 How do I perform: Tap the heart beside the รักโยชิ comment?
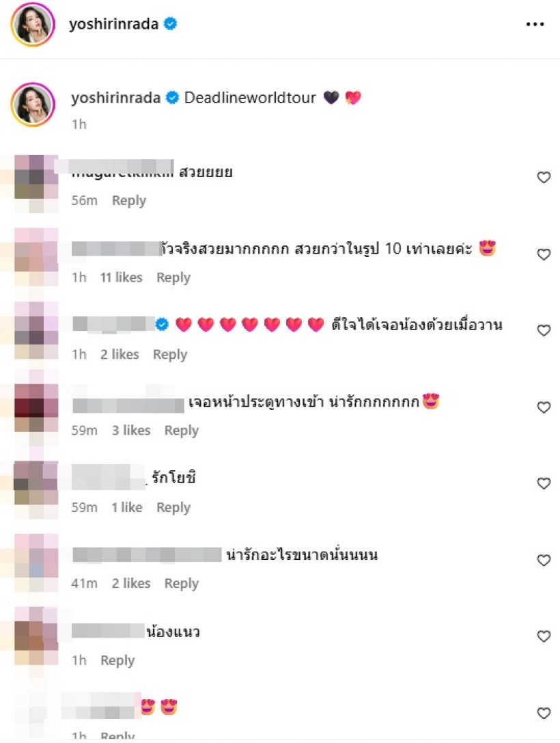click(544, 483)
